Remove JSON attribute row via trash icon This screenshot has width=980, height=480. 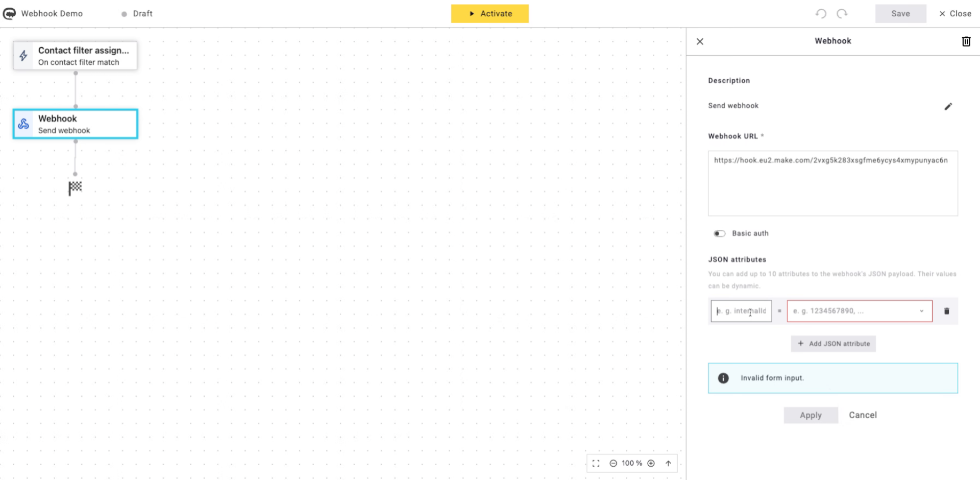(946, 310)
